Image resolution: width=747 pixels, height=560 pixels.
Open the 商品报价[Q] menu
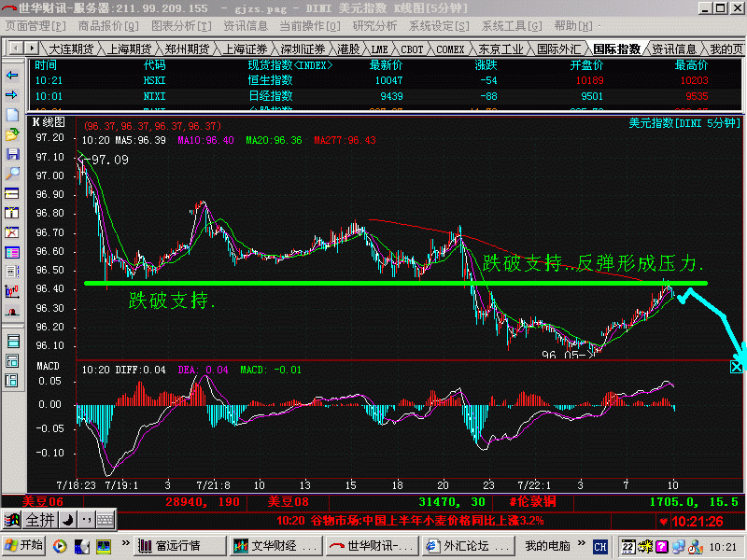point(108,26)
